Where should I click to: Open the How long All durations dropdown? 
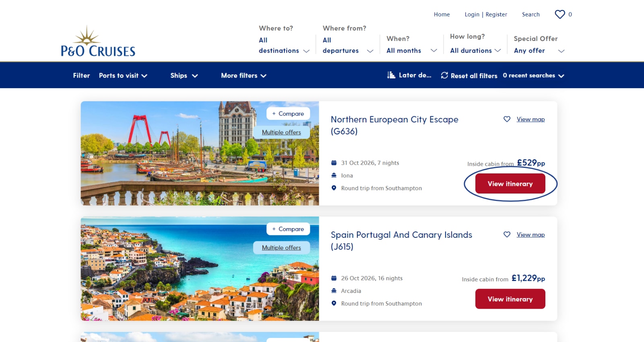pyautogui.click(x=475, y=51)
